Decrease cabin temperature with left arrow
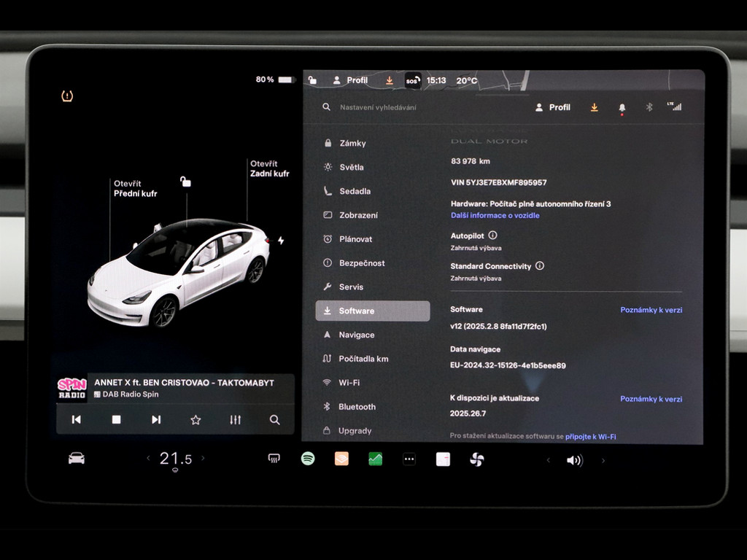Image resolution: width=747 pixels, height=560 pixels. point(148,458)
